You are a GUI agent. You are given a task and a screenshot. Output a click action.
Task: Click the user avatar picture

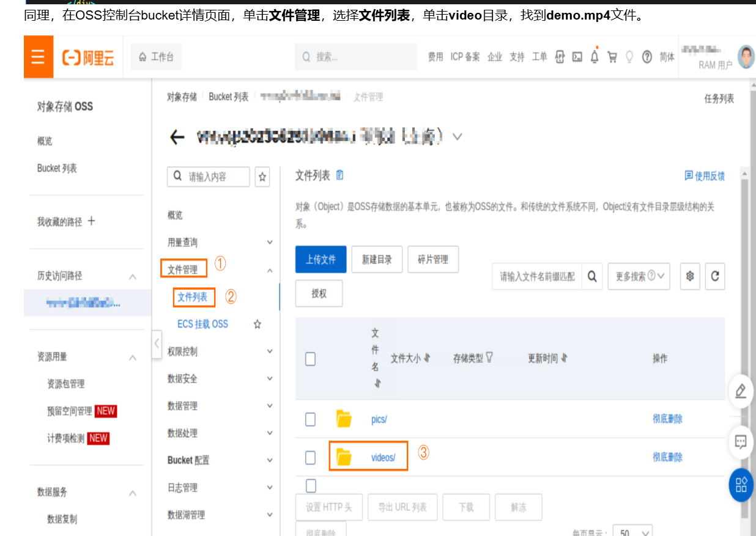746,57
